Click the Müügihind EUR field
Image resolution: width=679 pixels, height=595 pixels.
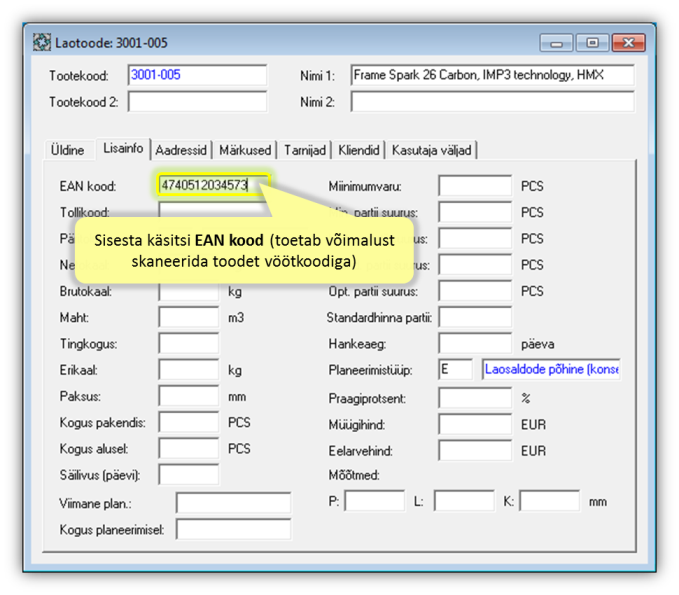pos(475,424)
